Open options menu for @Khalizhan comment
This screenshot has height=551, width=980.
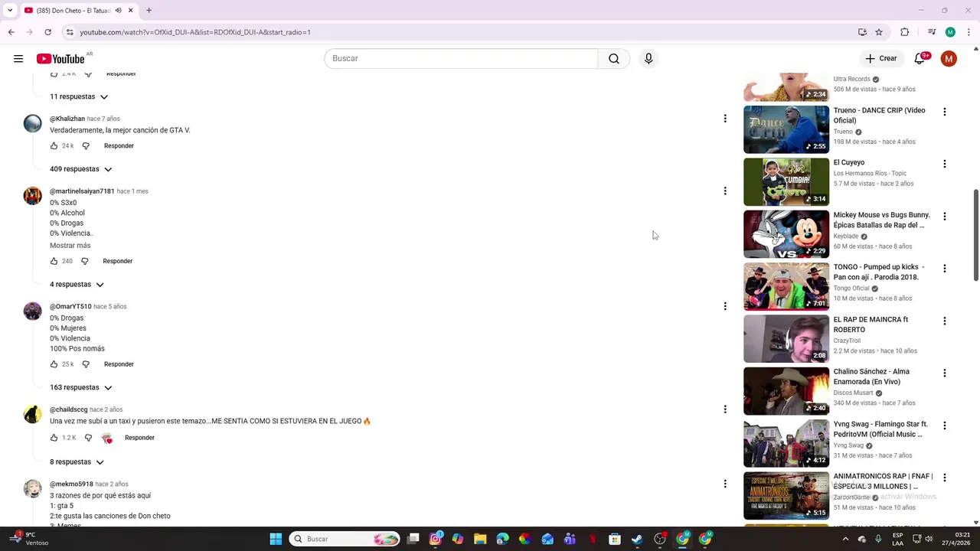(725, 119)
